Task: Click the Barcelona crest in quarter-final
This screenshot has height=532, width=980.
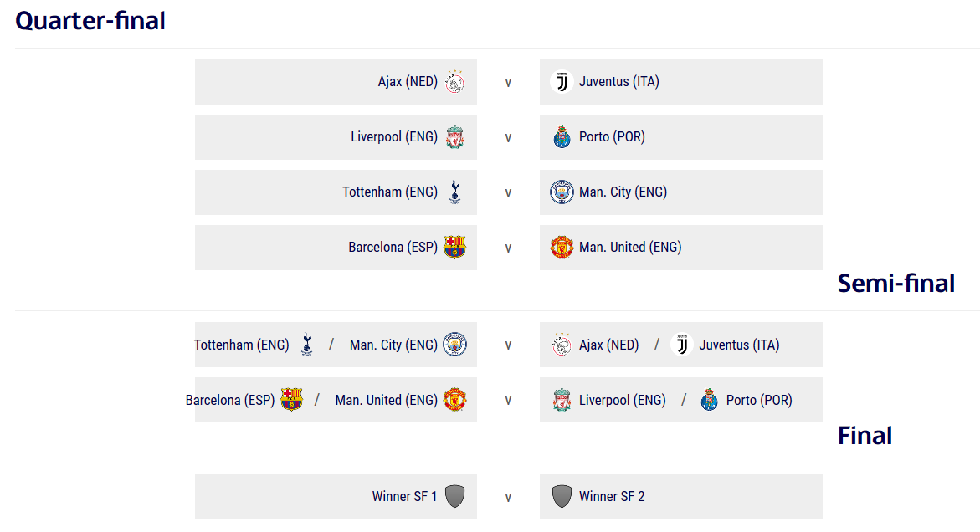Action: pos(454,248)
